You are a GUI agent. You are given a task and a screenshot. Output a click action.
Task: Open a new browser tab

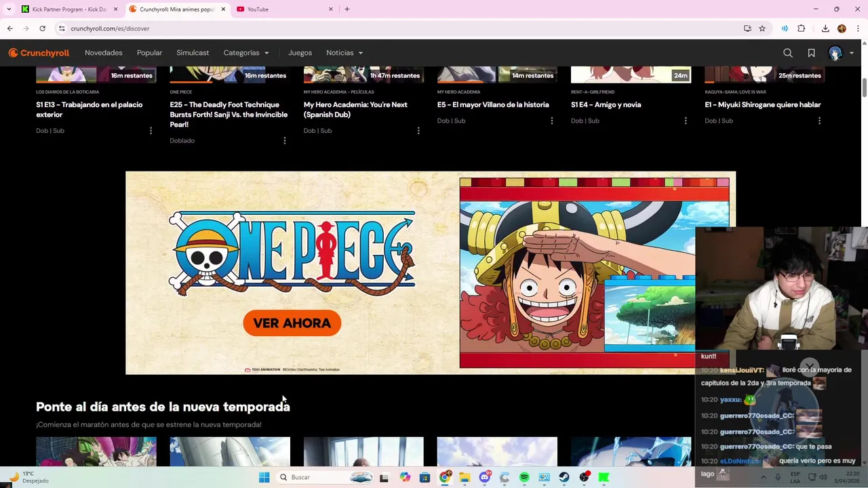347,9
